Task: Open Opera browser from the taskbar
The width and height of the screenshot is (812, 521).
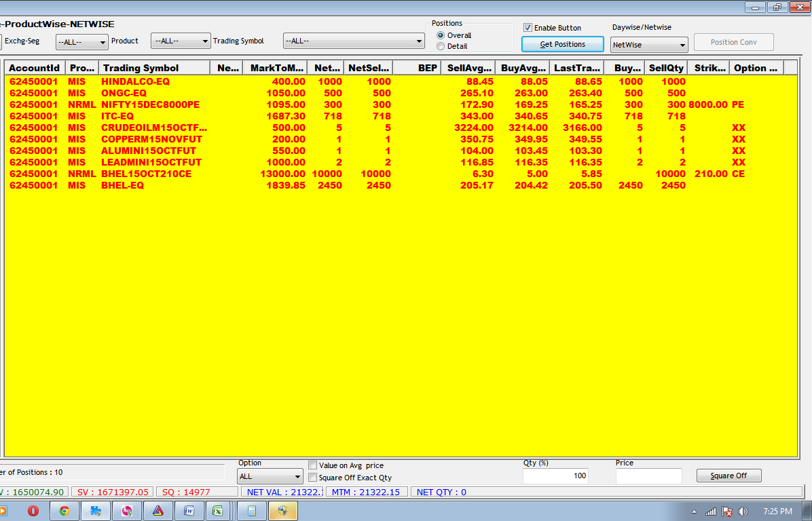Action: coord(33,512)
